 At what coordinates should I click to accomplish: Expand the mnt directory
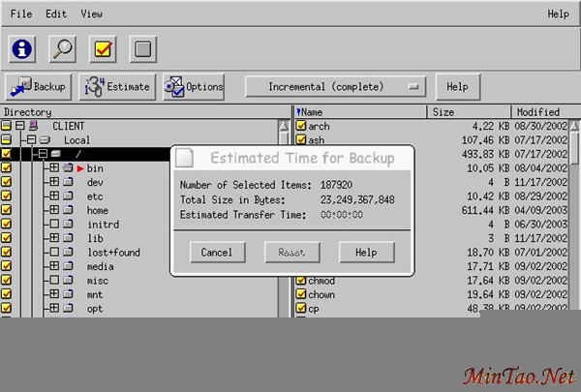[54, 294]
